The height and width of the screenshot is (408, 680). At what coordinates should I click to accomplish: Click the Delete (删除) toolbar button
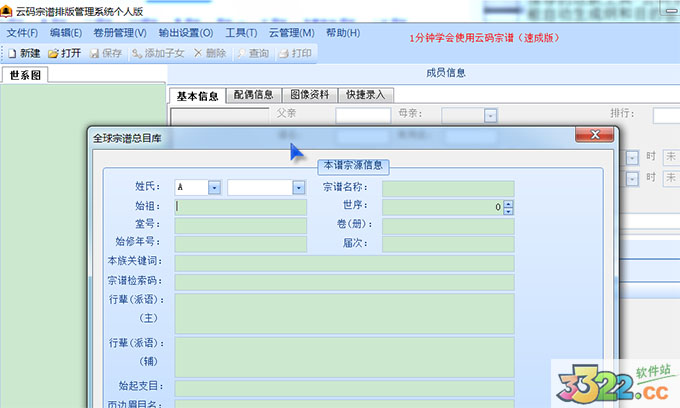[x=210, y=53]
